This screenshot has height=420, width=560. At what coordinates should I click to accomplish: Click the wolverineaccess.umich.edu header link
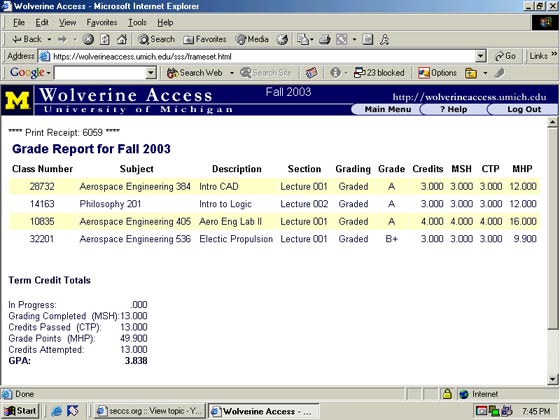tap(469, 97)
